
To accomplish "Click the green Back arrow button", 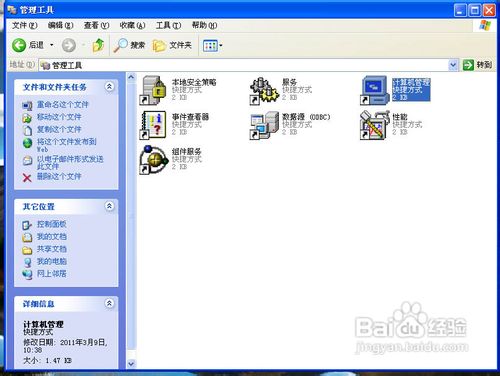I will coord(19,45).
